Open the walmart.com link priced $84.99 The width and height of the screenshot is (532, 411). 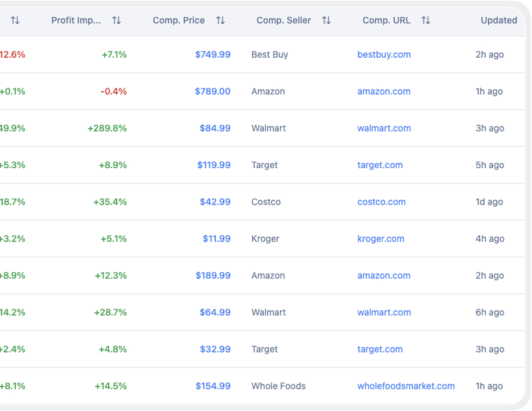tap(384, 128)
